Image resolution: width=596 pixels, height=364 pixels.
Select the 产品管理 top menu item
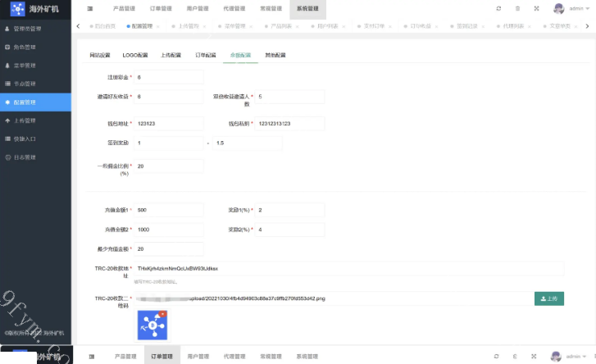point(124,8)
